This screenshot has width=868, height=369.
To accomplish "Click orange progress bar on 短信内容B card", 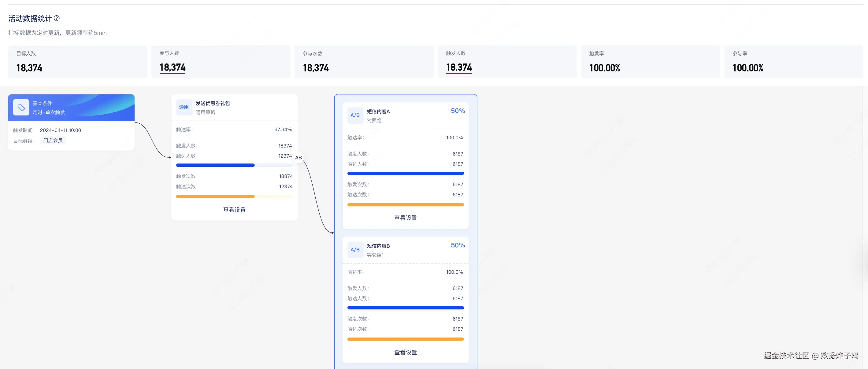I will (x=406, y=339).
